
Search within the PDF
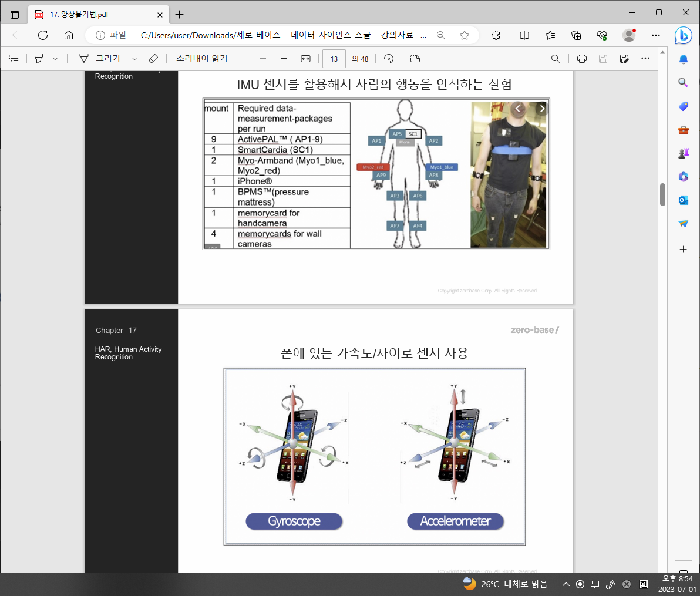tap(556, 59)
